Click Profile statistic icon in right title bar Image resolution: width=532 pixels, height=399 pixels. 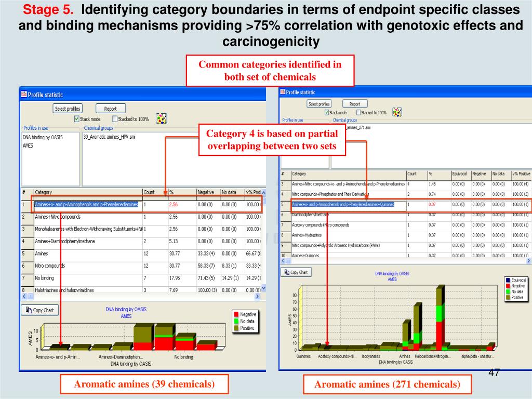pos(282,91)
